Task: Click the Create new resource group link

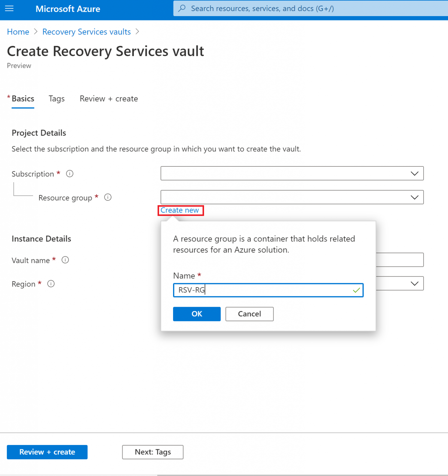Action: click(x=181, y=210)
